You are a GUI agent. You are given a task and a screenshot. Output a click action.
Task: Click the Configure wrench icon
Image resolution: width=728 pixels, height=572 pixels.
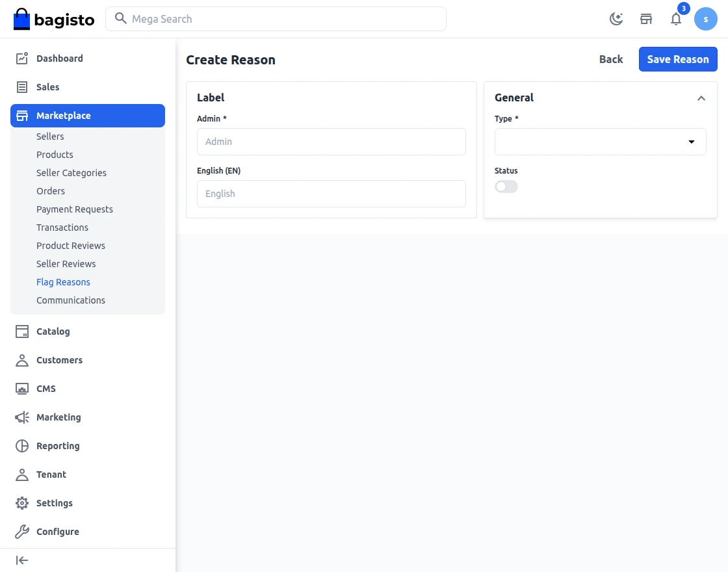pyautogui.click(x=22, y=532)
